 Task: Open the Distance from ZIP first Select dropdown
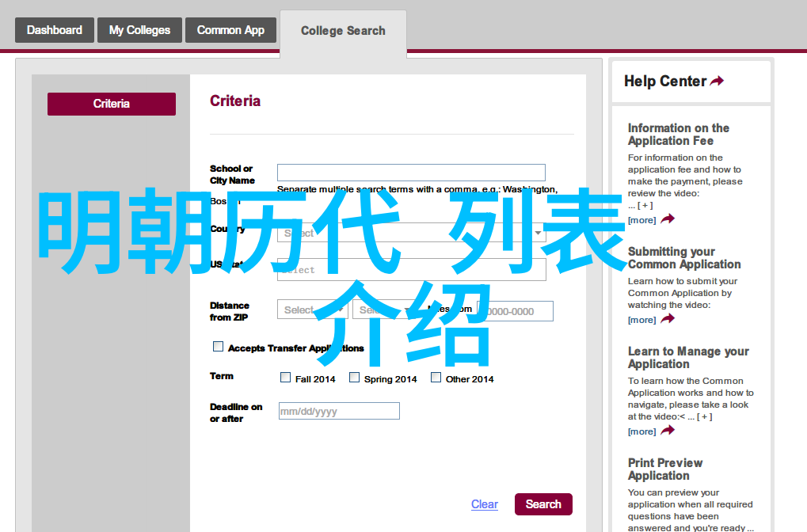click(312, 310)
